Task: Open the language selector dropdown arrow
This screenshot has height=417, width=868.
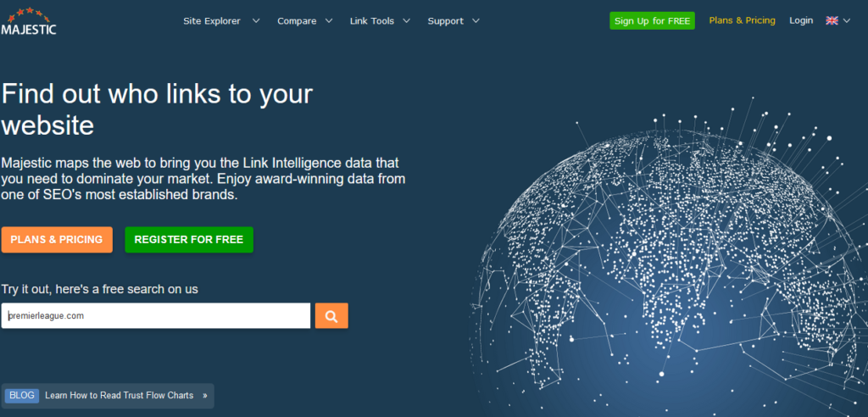Action: pos(847,21)
